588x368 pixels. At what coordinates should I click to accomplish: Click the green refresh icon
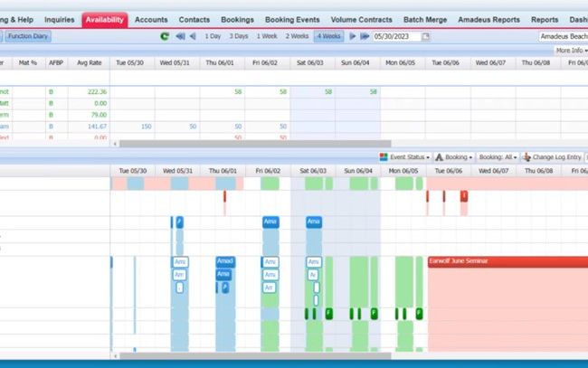point(165,36)
